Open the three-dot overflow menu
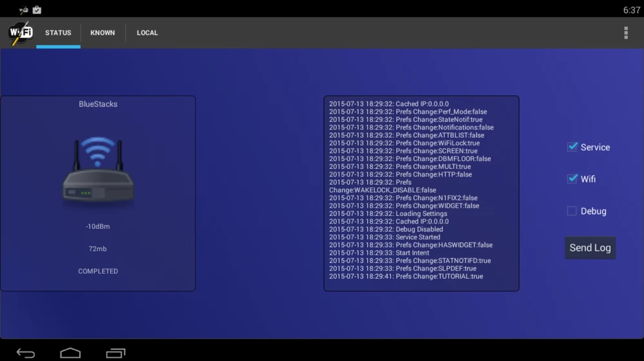The image size is (644, 361). (x=625, y=33)
